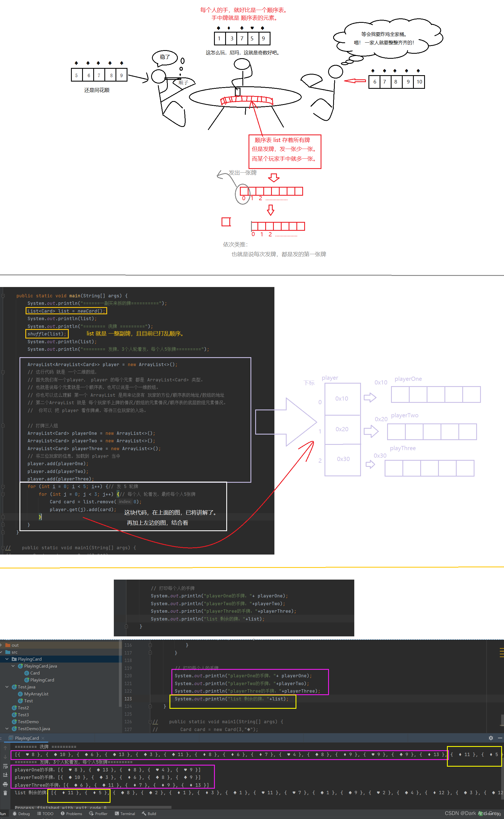Click the TestDemo3.java class icon
Viewport: 504px width, 819px height.
point(14,729)
